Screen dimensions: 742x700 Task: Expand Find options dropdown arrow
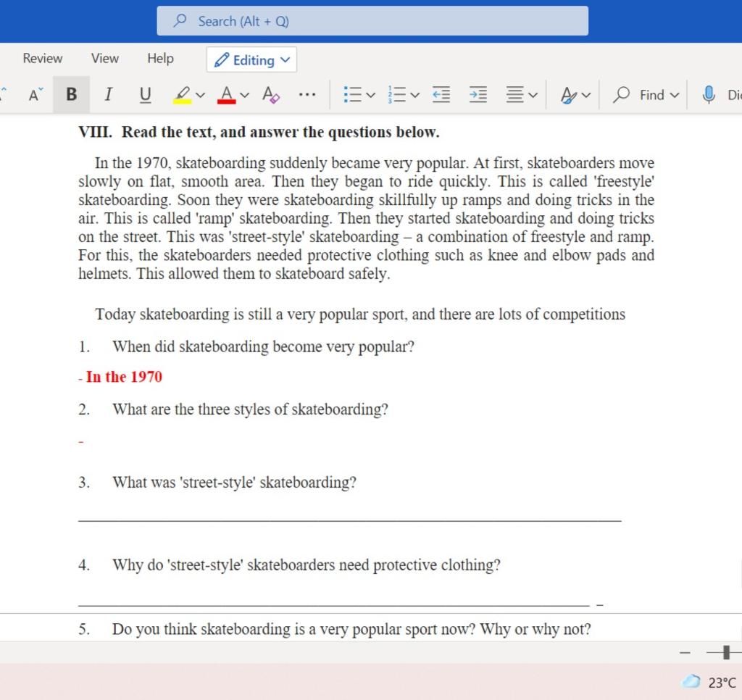click(675, 95)
